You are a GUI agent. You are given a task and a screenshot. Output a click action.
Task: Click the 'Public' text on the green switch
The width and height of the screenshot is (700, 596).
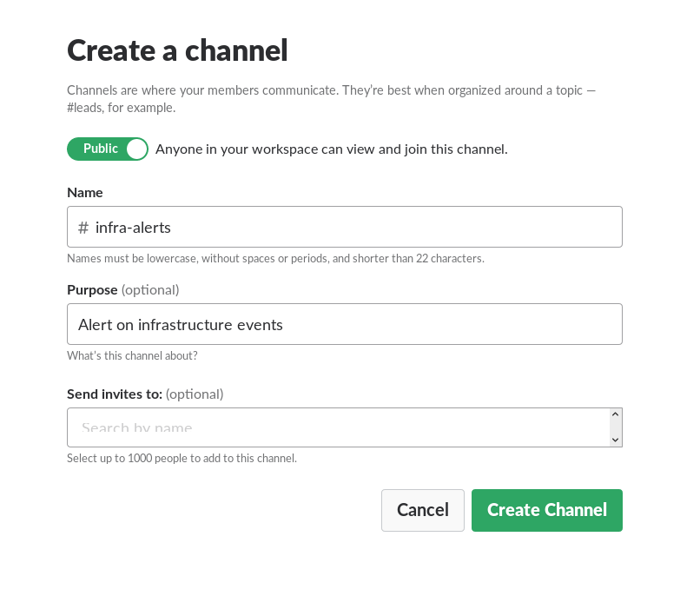101,149
